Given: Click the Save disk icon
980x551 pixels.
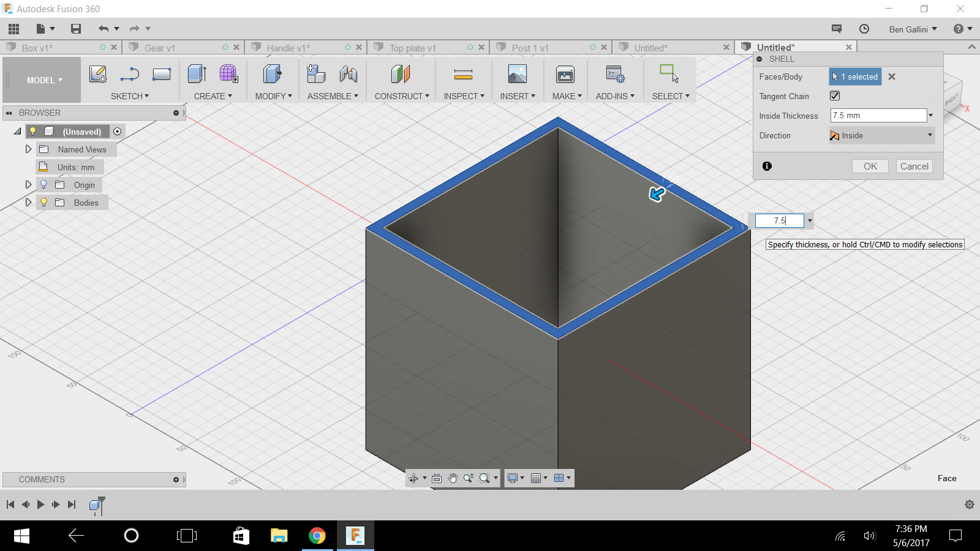Looking at the screenshot, I should 76,29.
